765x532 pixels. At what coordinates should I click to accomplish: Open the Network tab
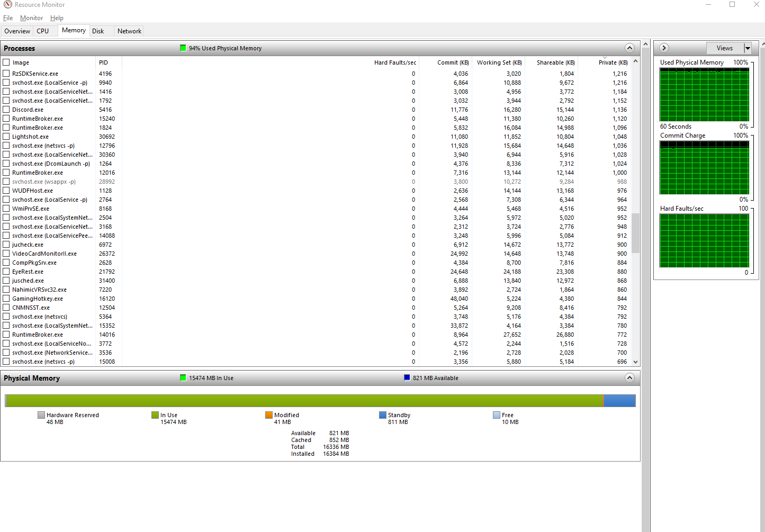tap(129, 31)
